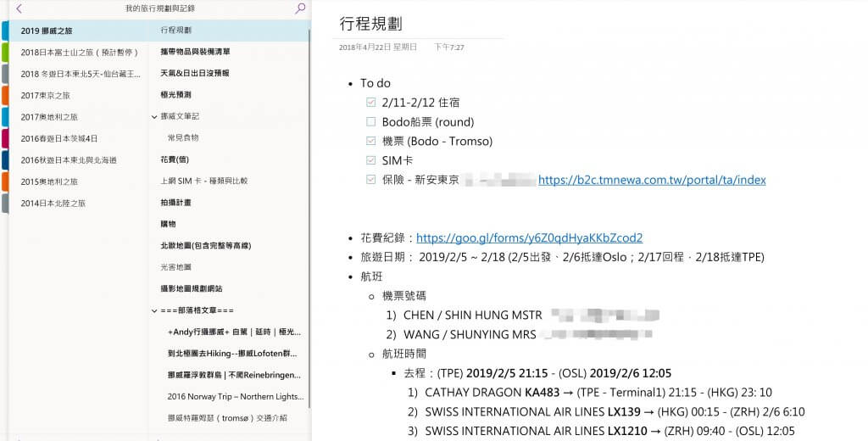Open search with the magnifier icon
The height and width of the screenshot is (441, 868).
300,8
